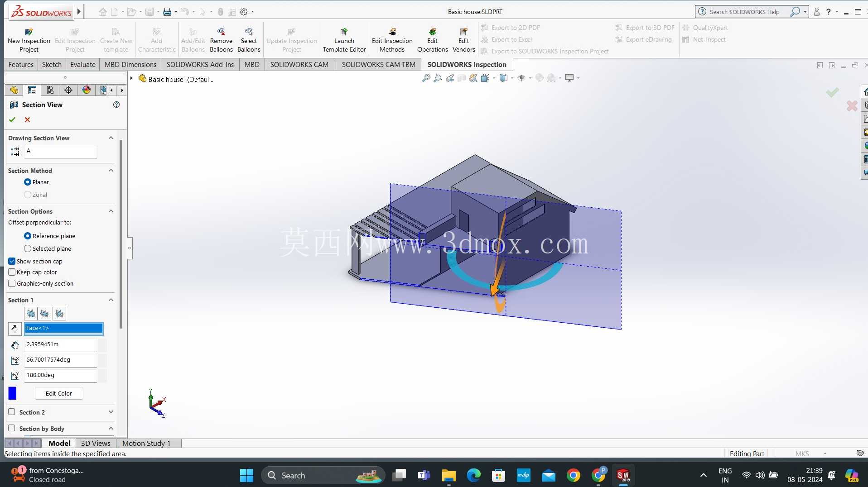Open the 3D Views tab
This screenshot has width=868, height=487.
pyautogui.click(x=96, y=443)
